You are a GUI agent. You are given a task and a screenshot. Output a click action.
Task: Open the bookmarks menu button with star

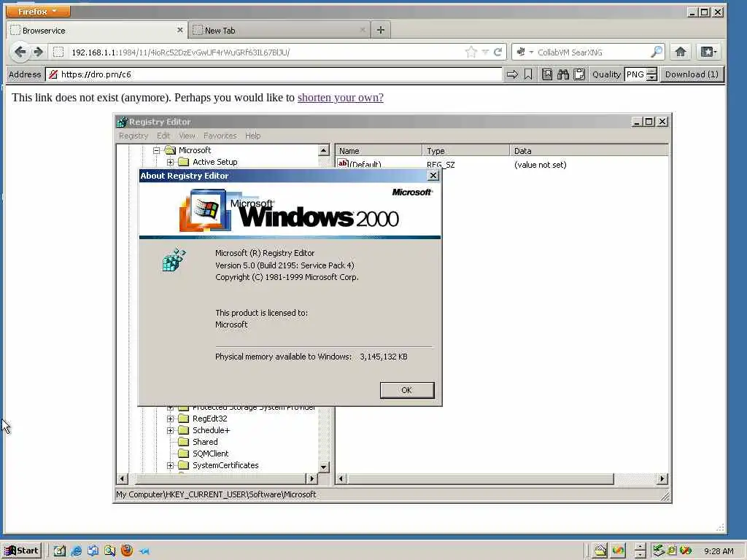[x=708, y=52]
